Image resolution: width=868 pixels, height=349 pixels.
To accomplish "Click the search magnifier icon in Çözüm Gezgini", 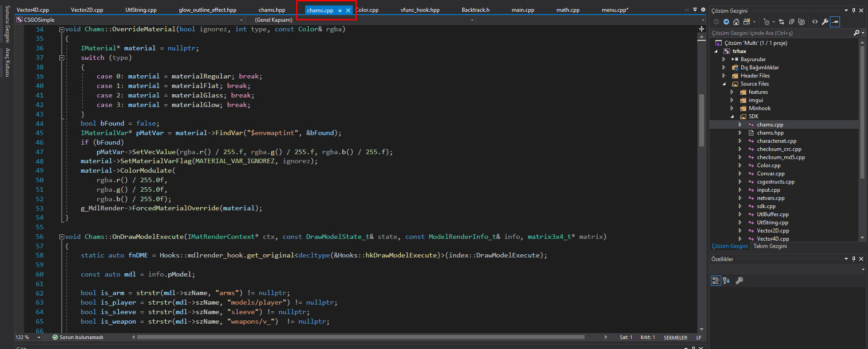I will [x=856, y=33].
